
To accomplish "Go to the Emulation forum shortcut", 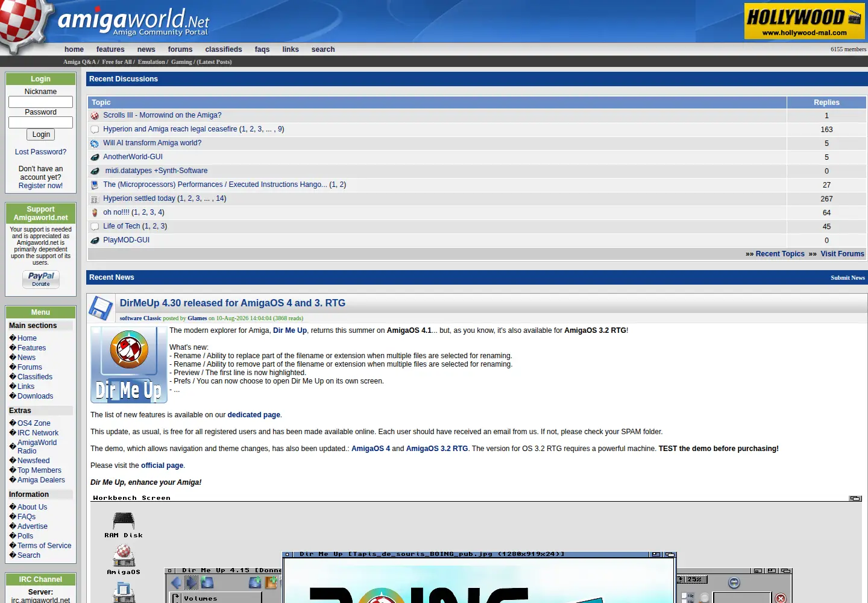I will [x=151, y=62].
